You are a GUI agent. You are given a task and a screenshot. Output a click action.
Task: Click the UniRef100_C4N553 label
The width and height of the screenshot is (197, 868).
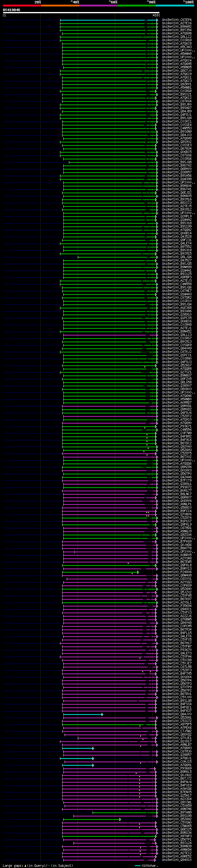pyautogui.click(x=177, y=128)
